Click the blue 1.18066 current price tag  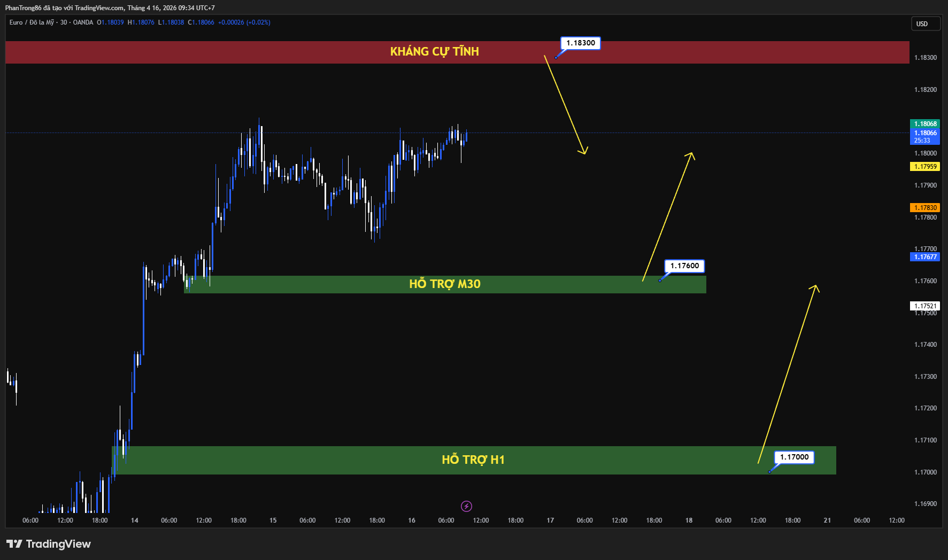click(x=925, y=133)
